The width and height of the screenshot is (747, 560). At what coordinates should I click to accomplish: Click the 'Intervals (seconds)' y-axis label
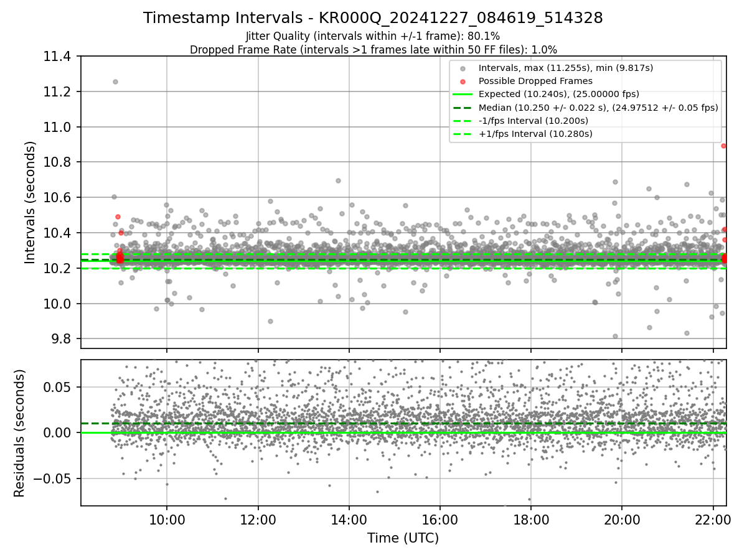31,202
